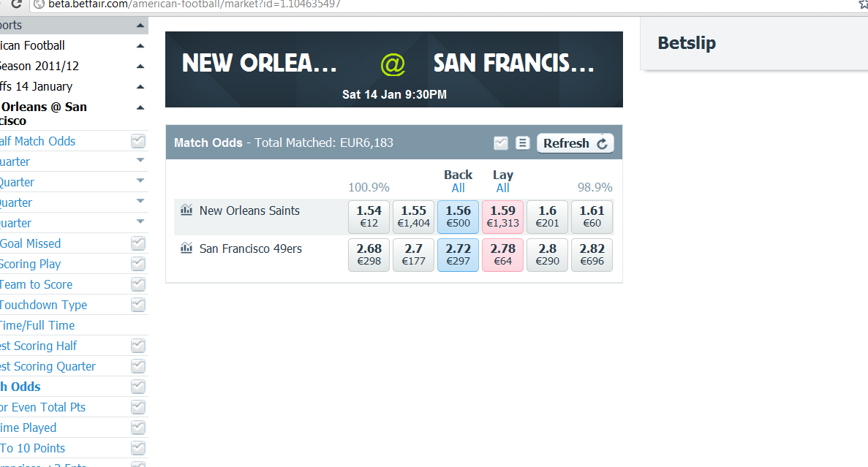Click the list rules icon beside Refresh
Image resolution: width=868 pixels, height=467 pixels.
tap(523, 143)
